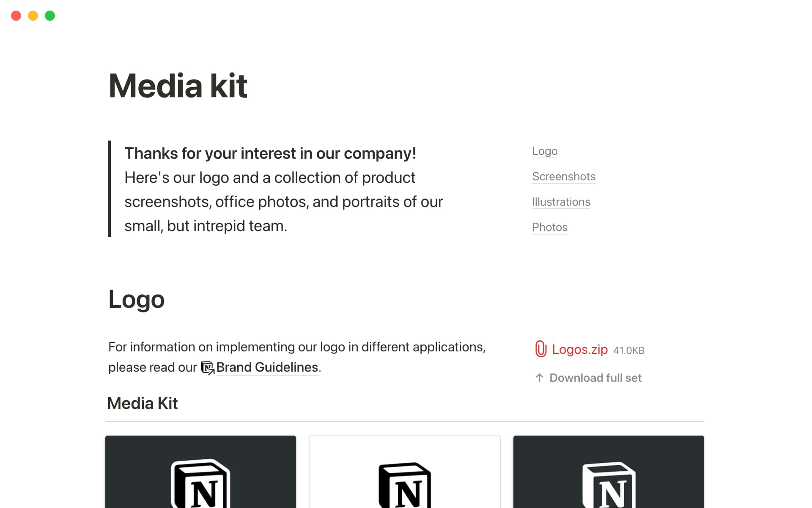Screen dimensions: 812x508
Task: Click the Media kit page title
Action: 178,86
